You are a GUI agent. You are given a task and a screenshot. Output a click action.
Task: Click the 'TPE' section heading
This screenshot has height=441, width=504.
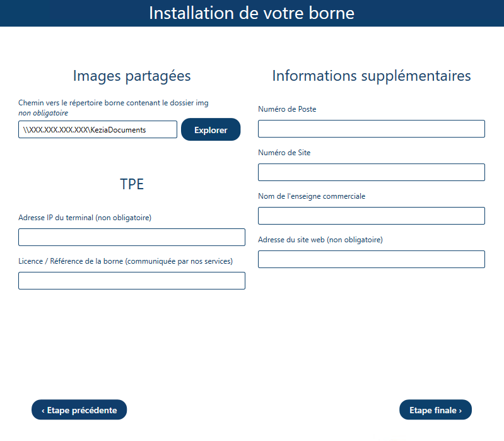pos(132,184)
